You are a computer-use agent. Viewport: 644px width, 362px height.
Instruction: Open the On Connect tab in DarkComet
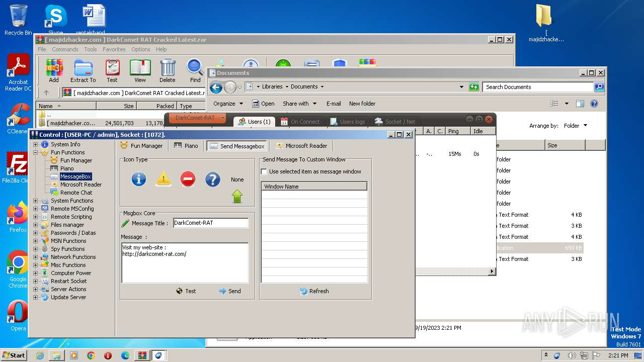300,122
